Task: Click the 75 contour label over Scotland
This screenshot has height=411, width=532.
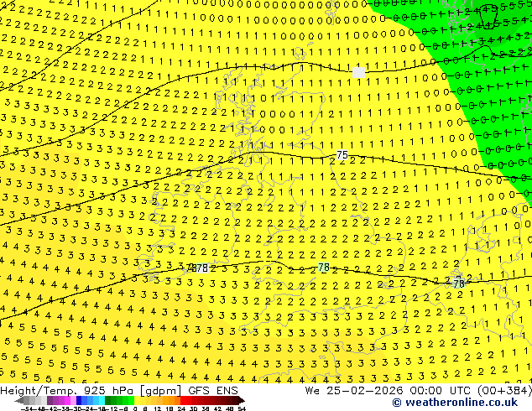Action: click(x=342, y=155)
